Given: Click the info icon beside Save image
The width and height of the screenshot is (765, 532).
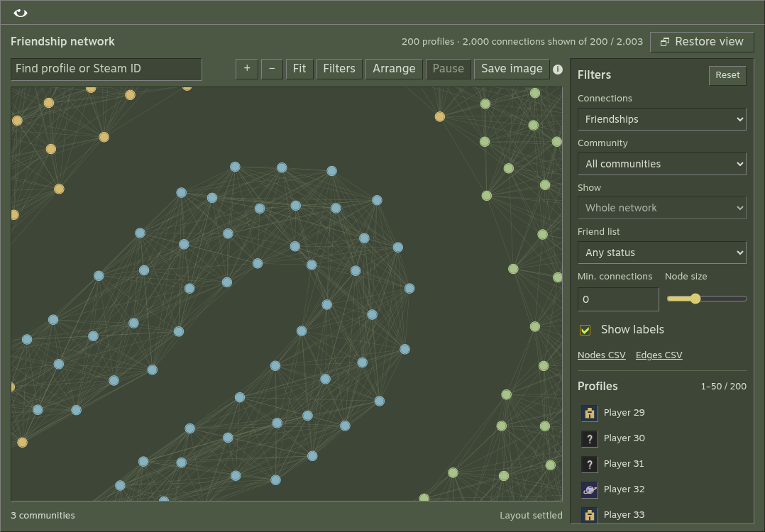Looking at the screenshot, I should click(x=558, y=70).
